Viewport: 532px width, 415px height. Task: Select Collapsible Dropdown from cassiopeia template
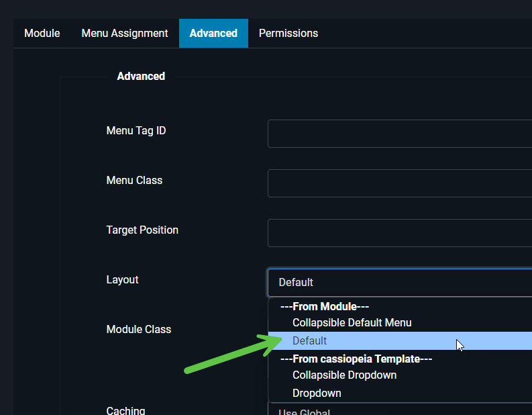point(344,375)
